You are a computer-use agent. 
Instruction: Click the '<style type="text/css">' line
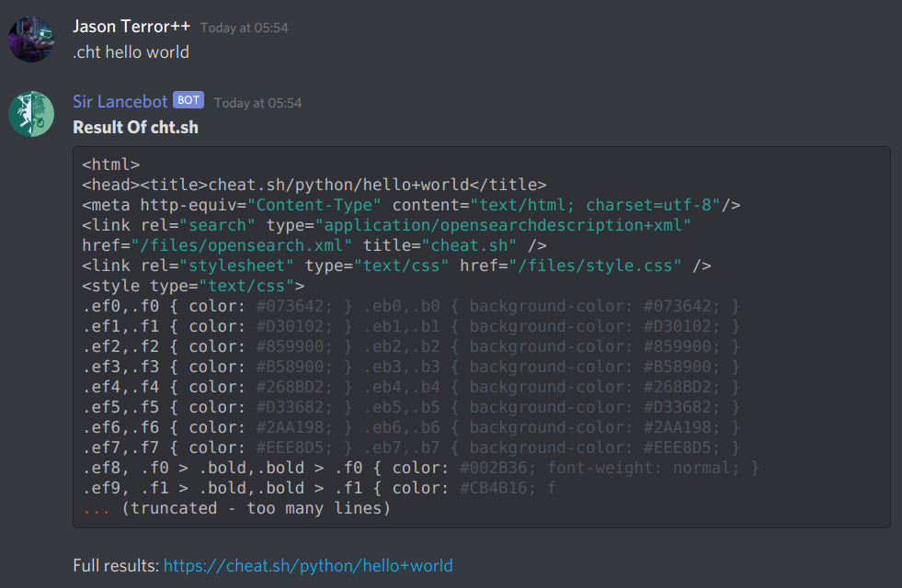tap(193, 286)
